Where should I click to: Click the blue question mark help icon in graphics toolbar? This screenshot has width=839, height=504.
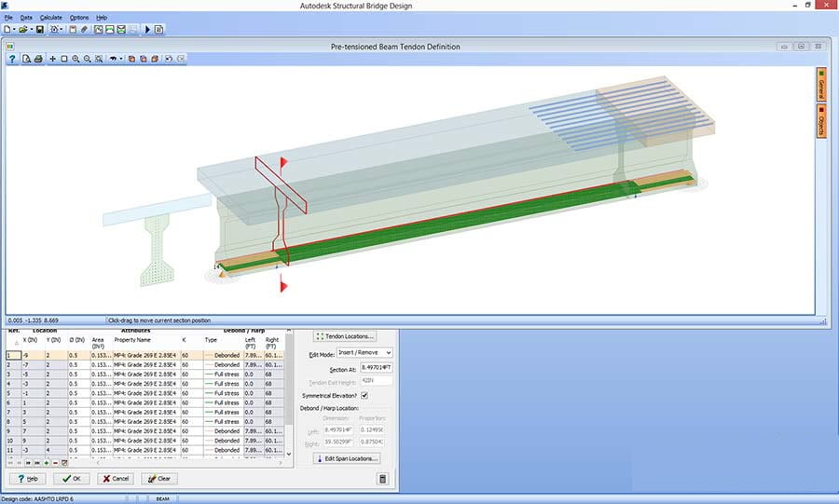click(12, 59)
